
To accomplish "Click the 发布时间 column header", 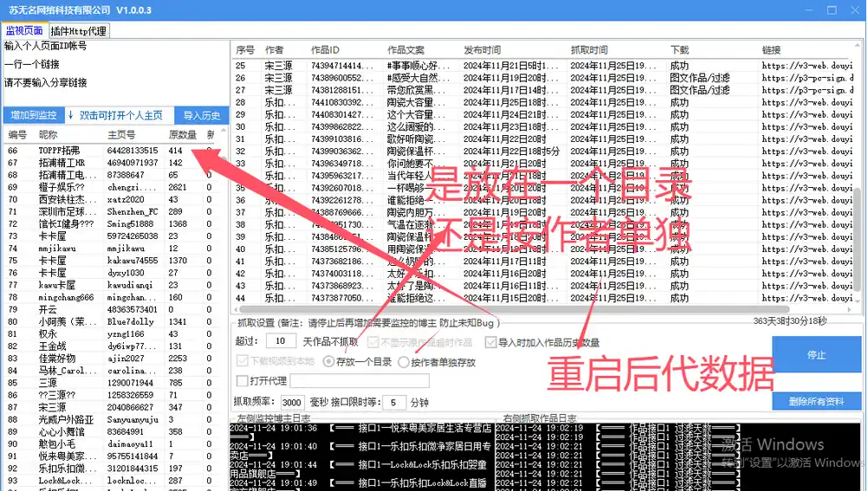I will point(483,50).
